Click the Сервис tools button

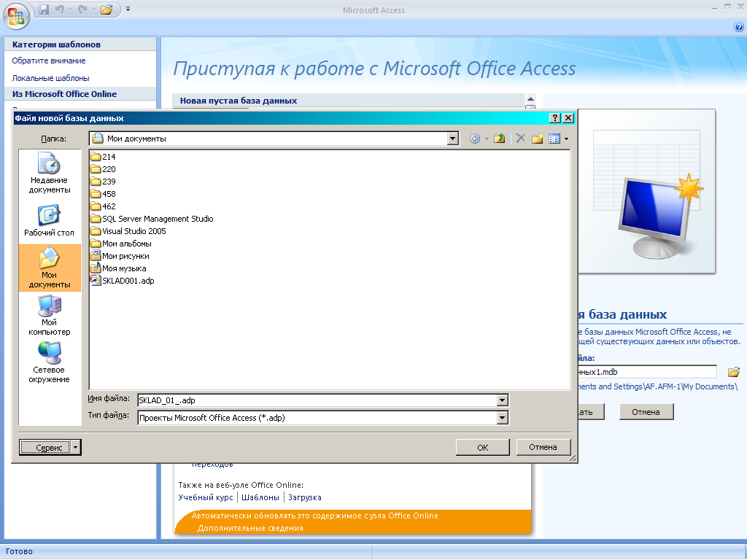45,448
